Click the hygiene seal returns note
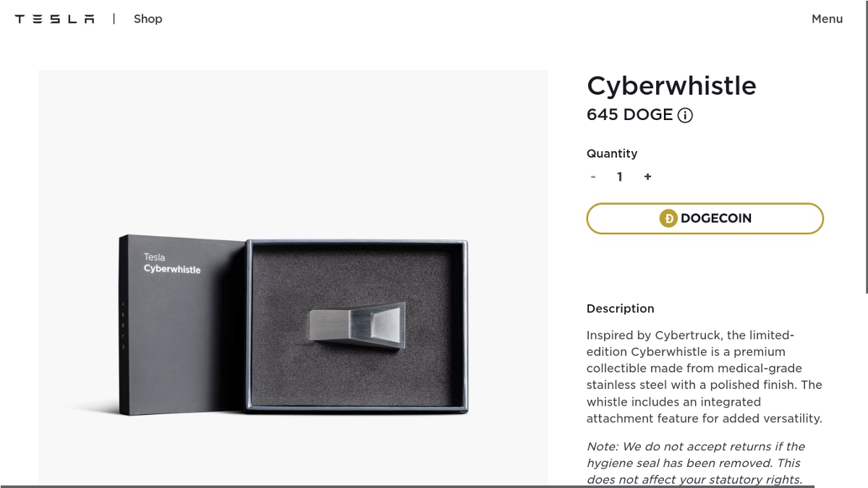The image size is (868, 488). tap(695, 463)
